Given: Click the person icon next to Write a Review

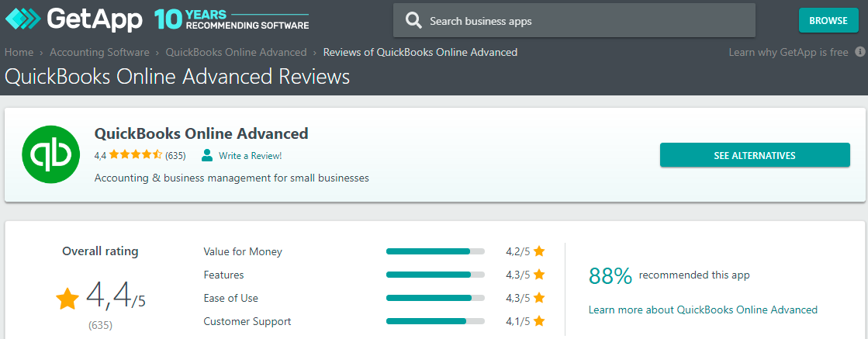Looking at the screenshot, I should tap(207, 156).
